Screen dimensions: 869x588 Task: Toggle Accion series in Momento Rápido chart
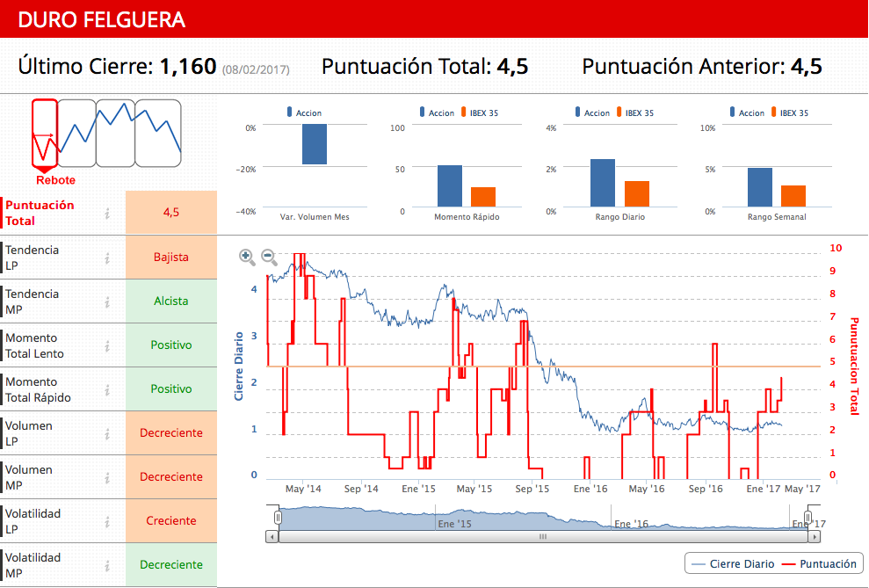[437, 113]
